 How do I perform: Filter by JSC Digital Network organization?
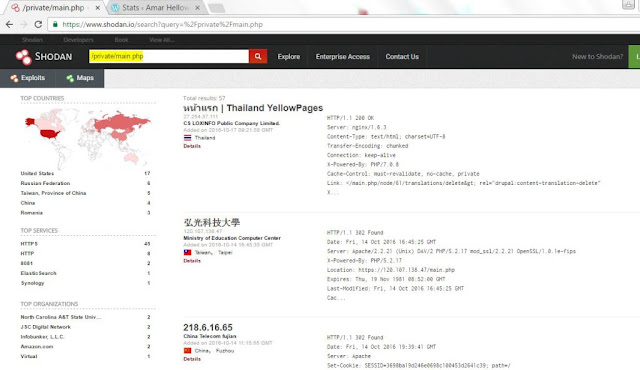[46, 327]
